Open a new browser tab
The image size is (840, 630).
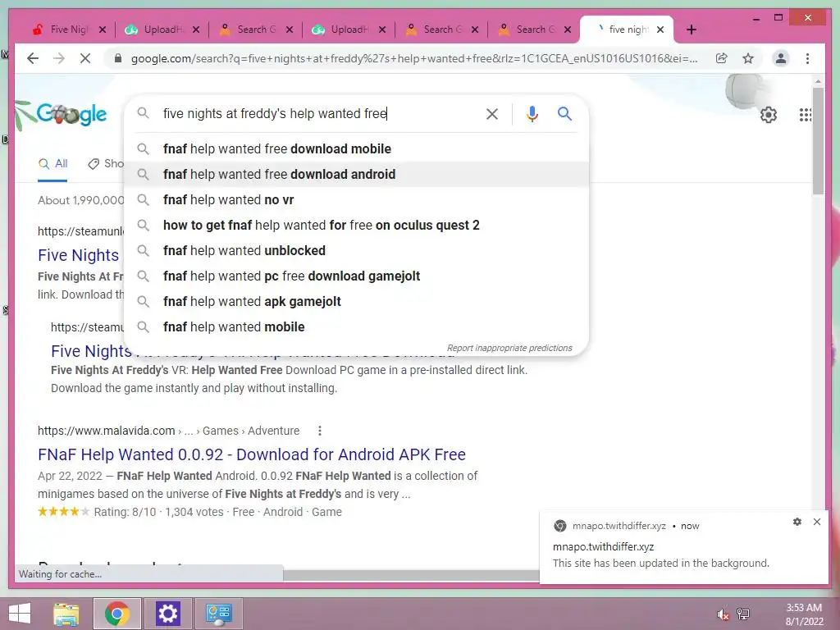[691, 30]
